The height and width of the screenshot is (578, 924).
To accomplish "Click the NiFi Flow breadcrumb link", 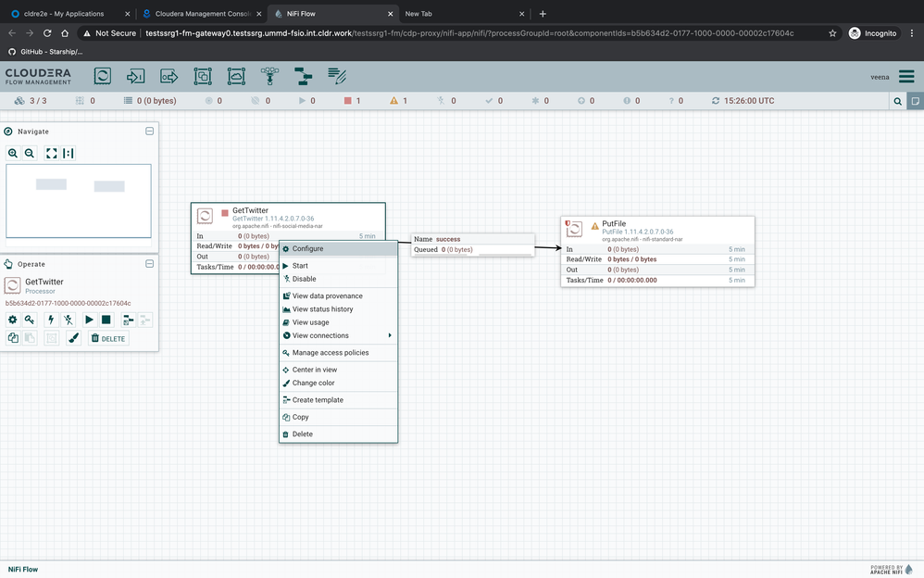I will [x=23, y=569].
